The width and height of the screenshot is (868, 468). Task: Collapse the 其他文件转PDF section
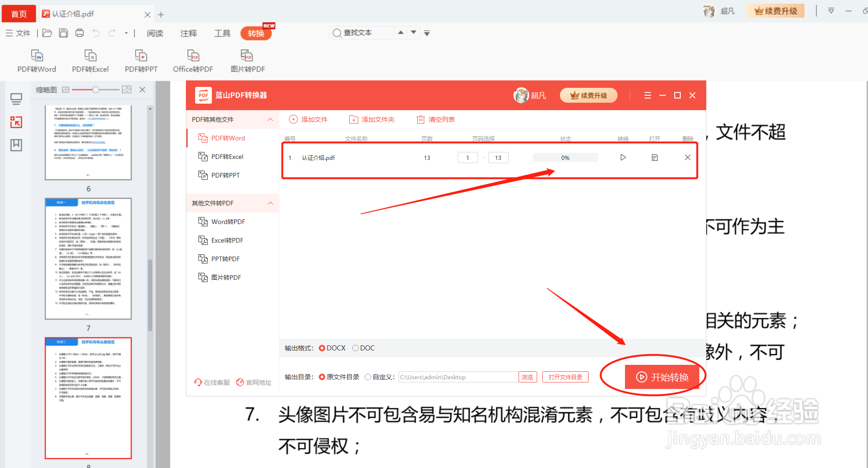pyautogui.click(x=270, y=203)
